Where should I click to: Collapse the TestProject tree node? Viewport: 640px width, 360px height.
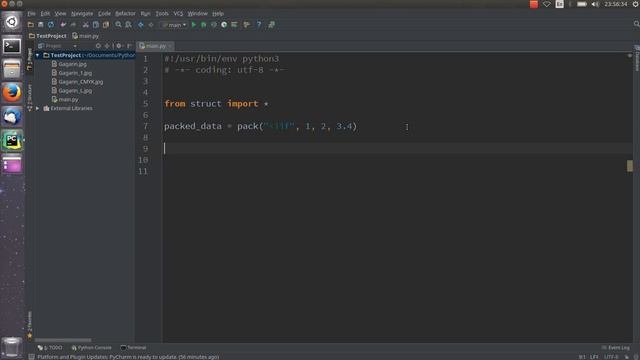[x=38, y=55]
